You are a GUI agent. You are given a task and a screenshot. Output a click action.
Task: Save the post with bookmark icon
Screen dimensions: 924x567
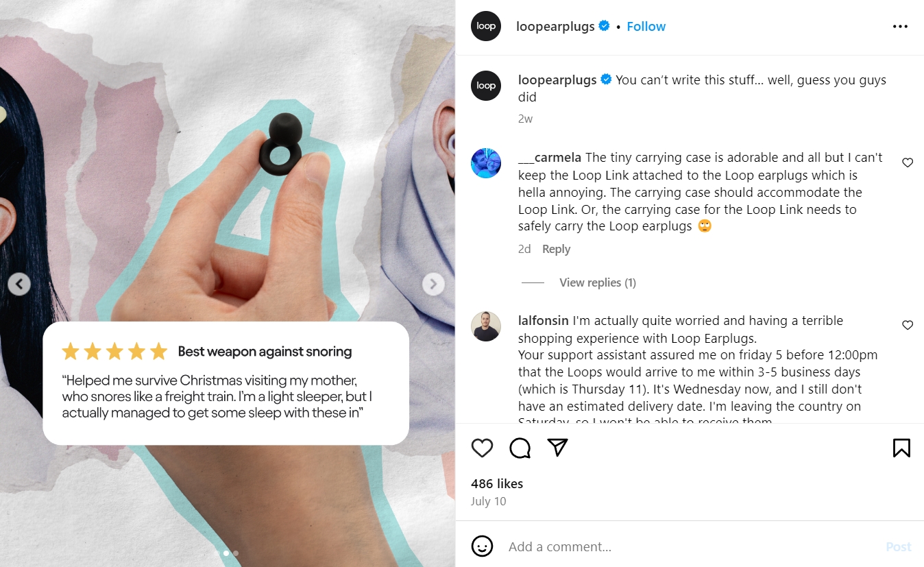coord(901,448)
